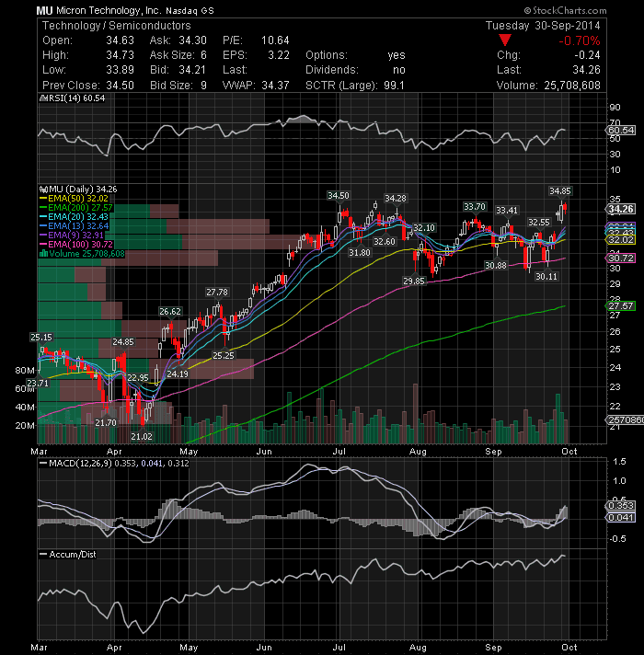
Task: Click the 21.02 April low callout
Action: coord(141,437)
